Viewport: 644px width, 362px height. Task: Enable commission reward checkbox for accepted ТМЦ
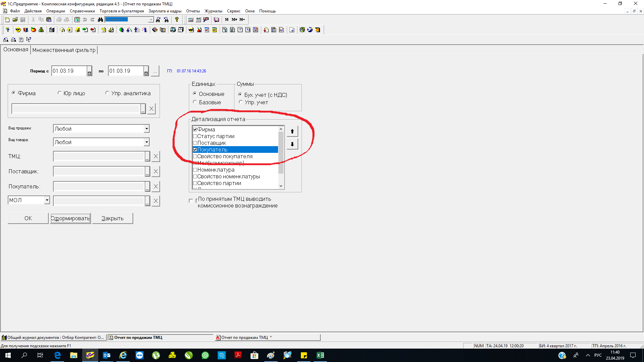[x=191, y=201]
